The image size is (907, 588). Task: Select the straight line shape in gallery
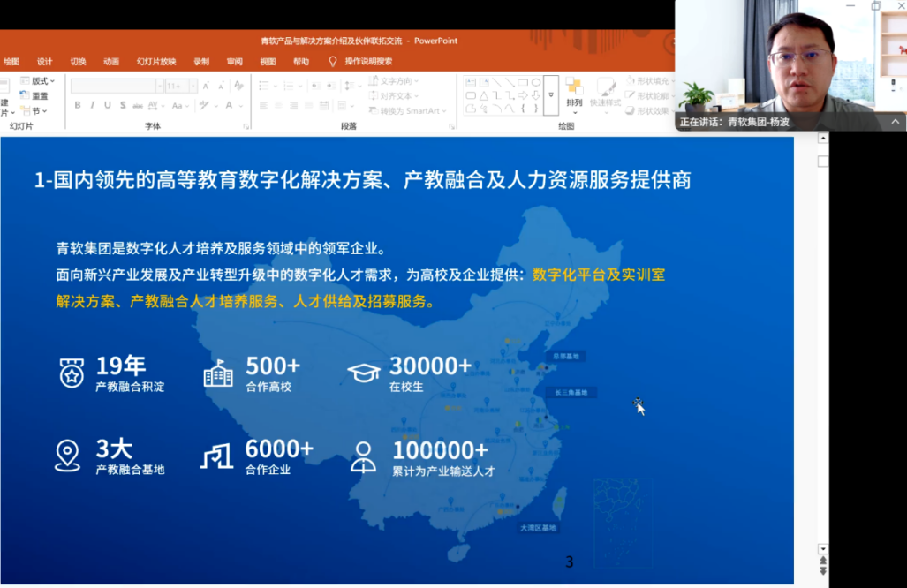pyautogui.click(x=497, y=83)
